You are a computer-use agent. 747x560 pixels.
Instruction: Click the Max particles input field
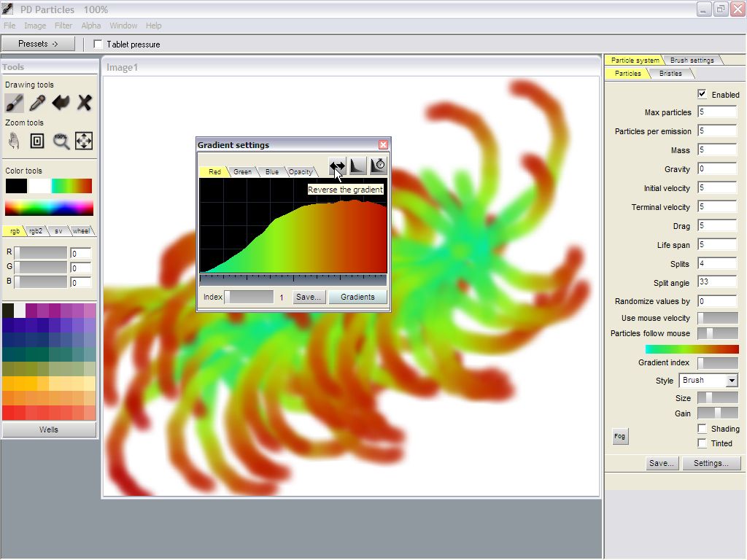(x=716, y=112)
